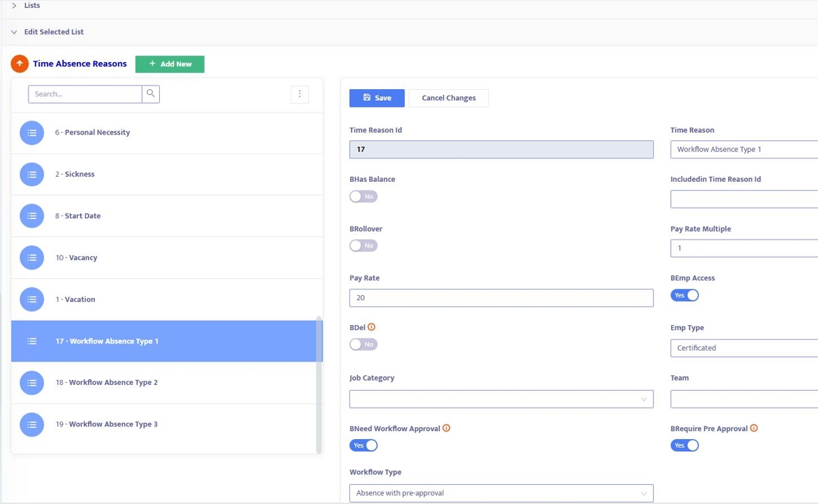The image size is (818, 504).
Task: Click the Save button
Action: (x=377, y=98)
